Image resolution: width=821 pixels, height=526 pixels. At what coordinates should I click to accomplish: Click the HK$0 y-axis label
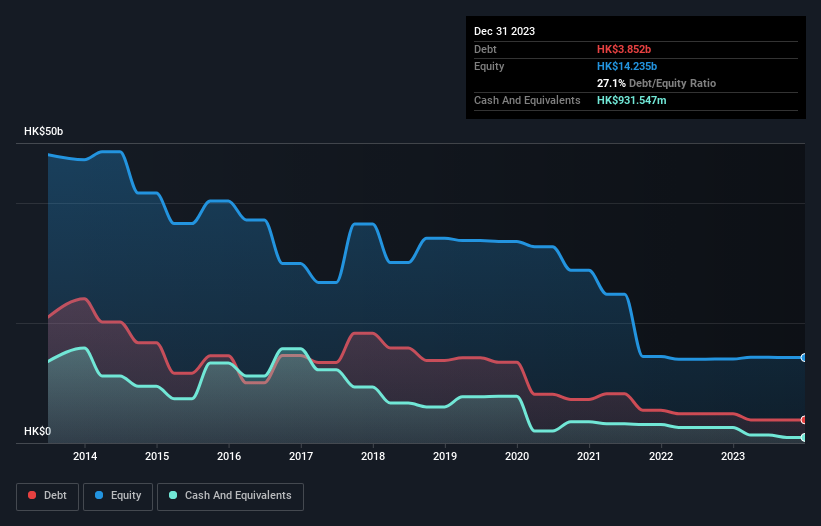point(38,431)
